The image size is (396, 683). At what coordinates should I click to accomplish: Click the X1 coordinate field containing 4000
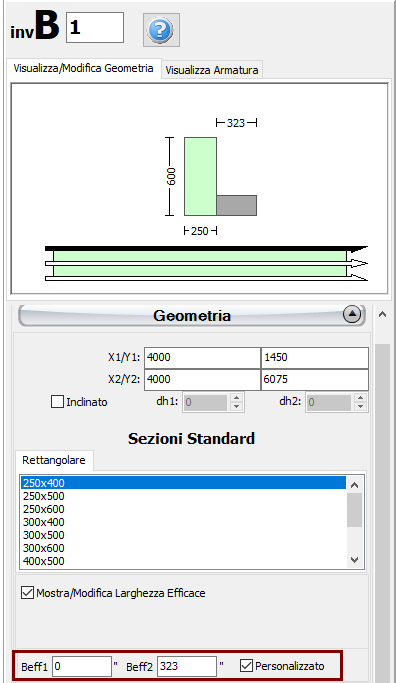click(202, 358)
